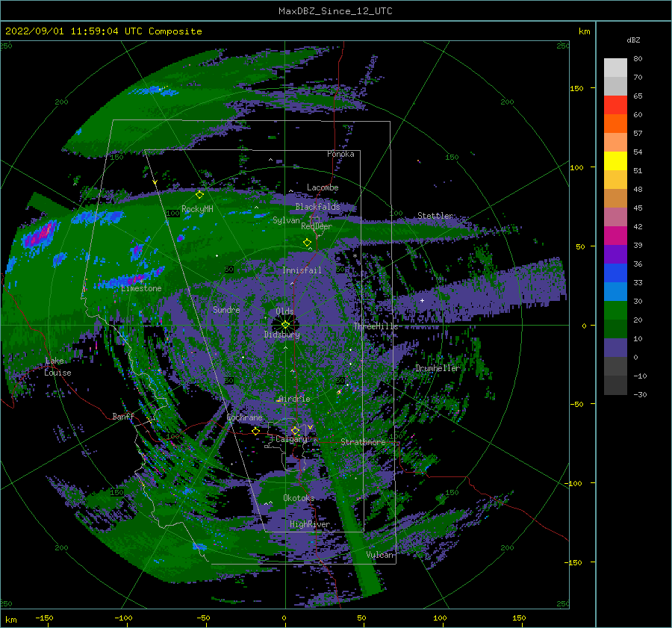Screen dimensions: 672x628
Task: Click the yellow diamond marker near RockyMH
Action: pos(199,195)
